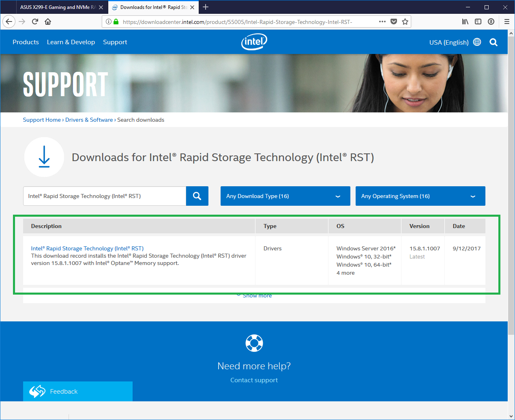
Task: Change region from USA (English)
Action: (x=449, y=42)
